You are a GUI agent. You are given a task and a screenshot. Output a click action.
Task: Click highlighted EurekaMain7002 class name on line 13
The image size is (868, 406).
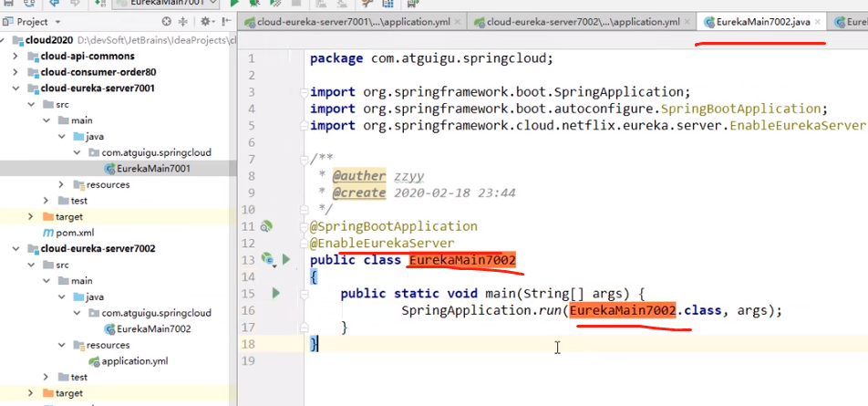[x=463, y=260]
